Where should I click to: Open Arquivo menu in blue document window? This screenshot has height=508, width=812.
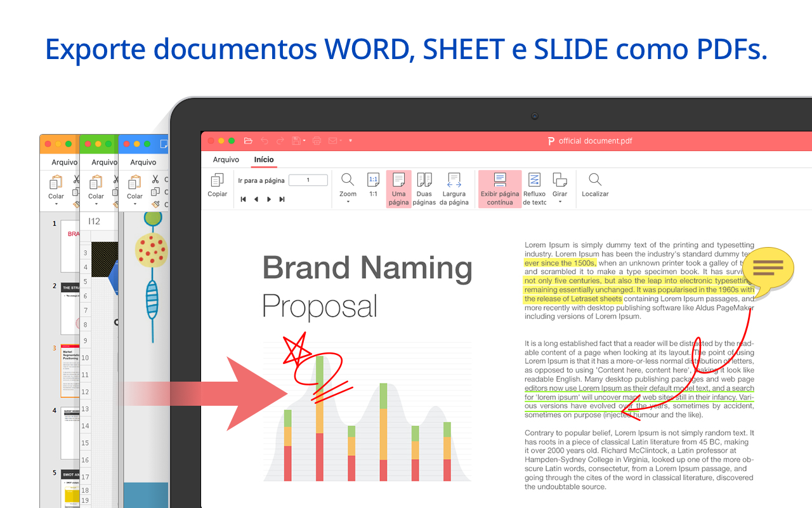point(143,162)
